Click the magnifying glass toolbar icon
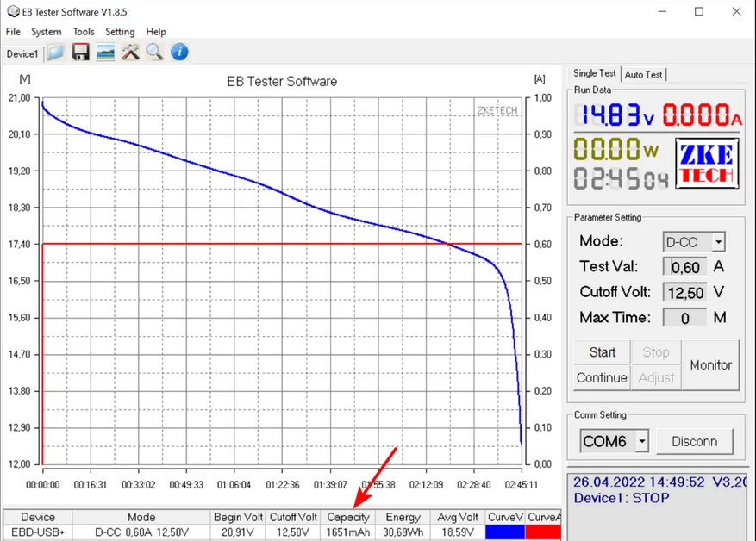The height and width of the screenshot is (541, 756). tap(155, 52)
